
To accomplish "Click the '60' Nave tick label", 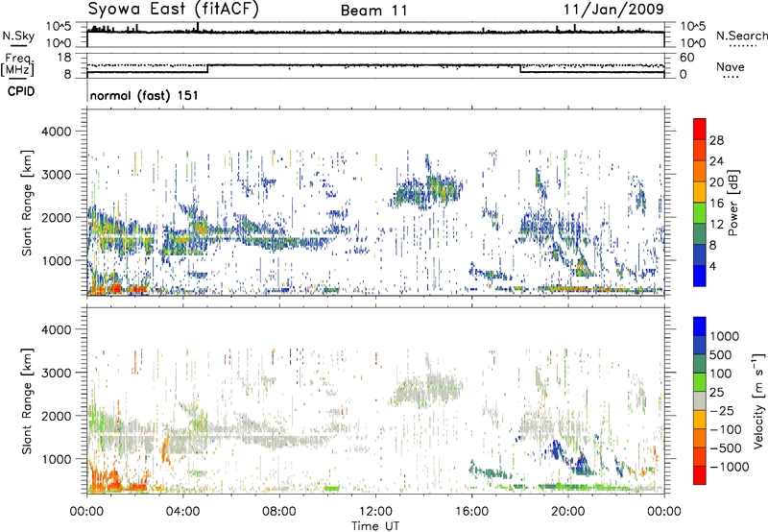I will [x=687, y=58].
